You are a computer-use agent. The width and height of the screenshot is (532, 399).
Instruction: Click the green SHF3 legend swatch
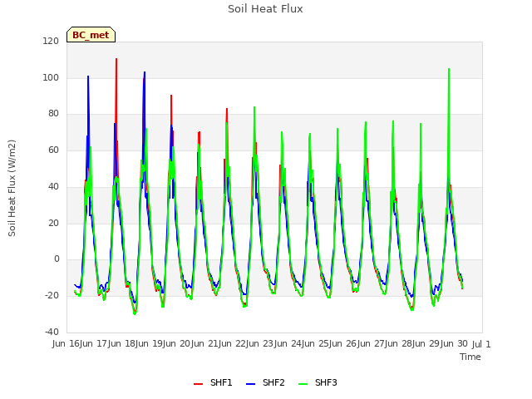[x=303, y=384]
